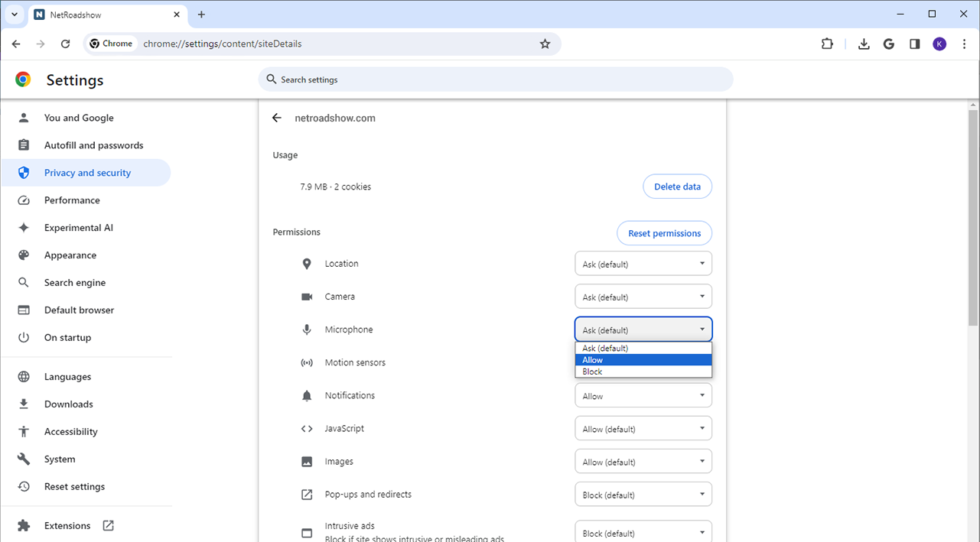Click the Camera icon
This screenshot has height=542, width=980.
(307, 296)
